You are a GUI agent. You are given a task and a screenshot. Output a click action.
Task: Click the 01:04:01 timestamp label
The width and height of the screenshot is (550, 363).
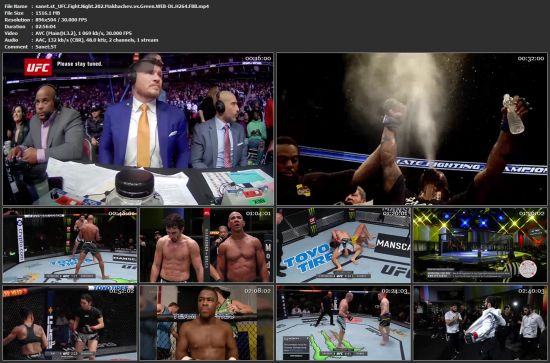click(259, 213)
